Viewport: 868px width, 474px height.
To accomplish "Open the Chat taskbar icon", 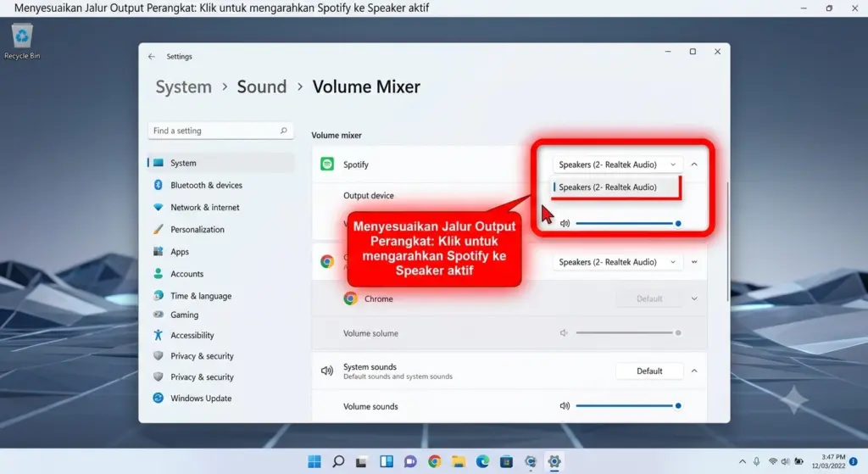I will pyautogui.click(x=410, y=461).
